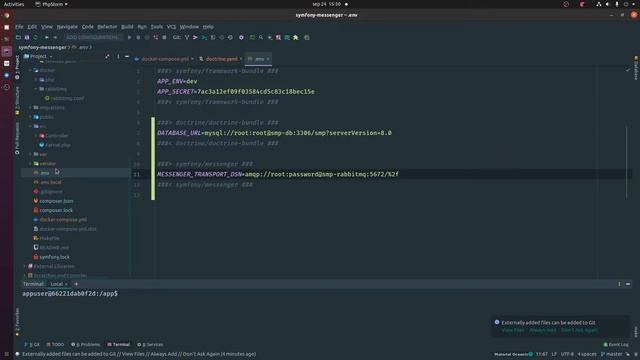Click the Debug bug icon
Image resolution: width=640 pixels, height=360 pixels.
138,37
